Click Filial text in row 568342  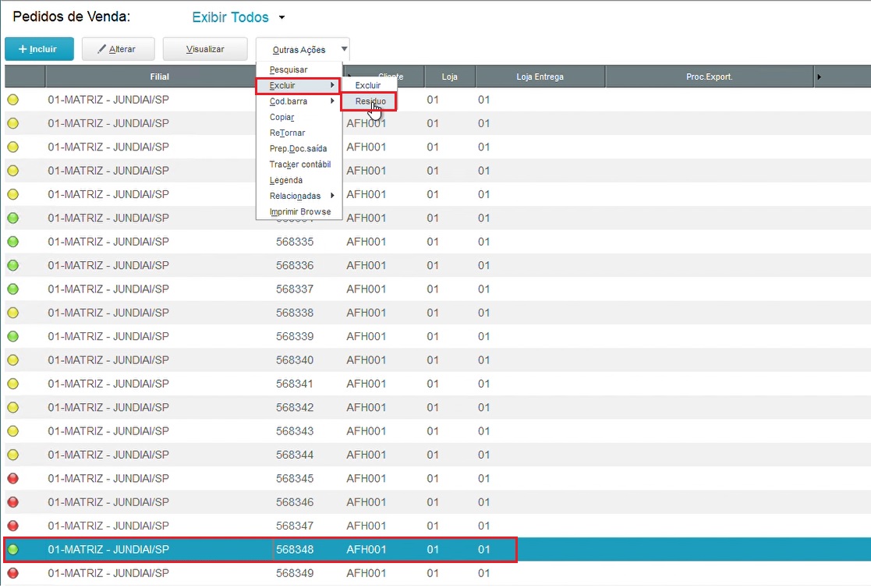108,407
